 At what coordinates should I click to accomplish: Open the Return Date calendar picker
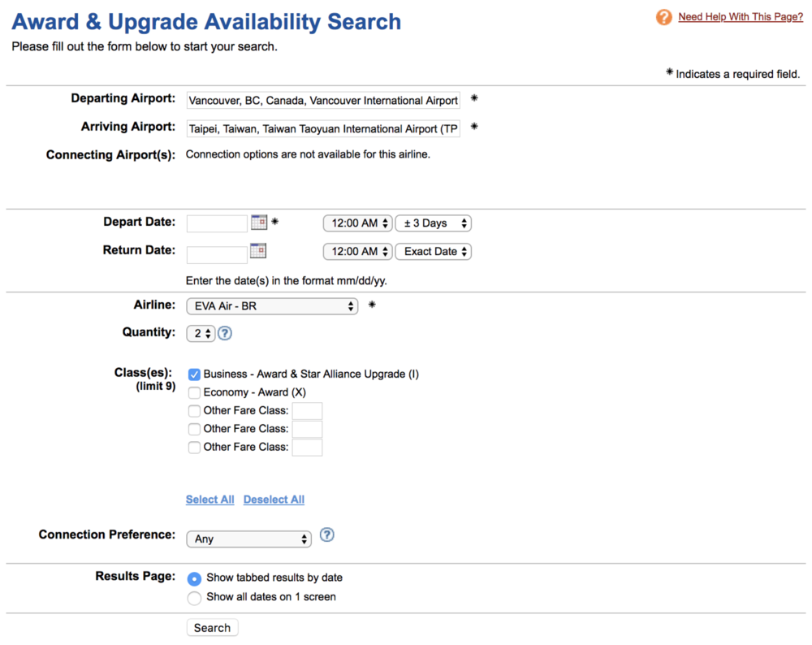[x=258, y=250]
